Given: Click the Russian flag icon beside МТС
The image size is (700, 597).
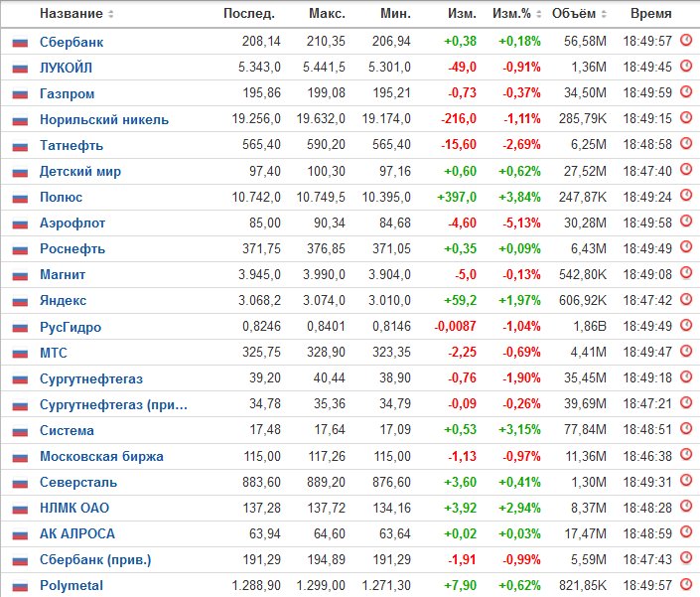Looking at the screenshot, I should pos(20,354).
